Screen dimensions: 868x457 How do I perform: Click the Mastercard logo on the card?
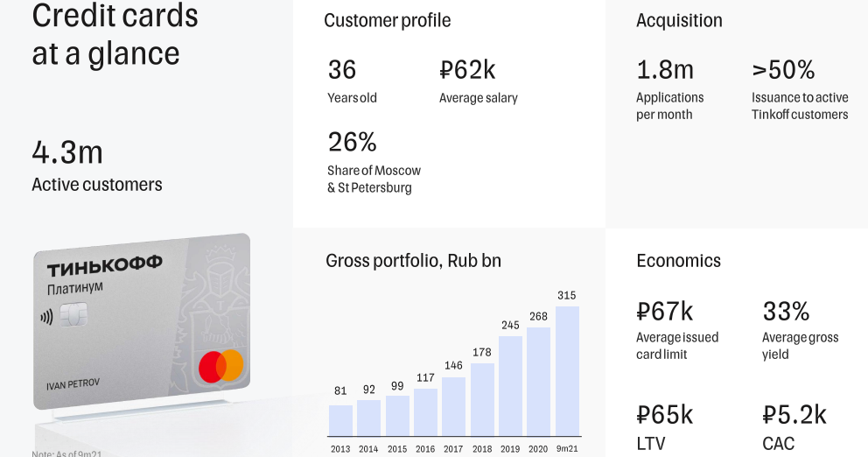pyautogui.click(x=220, y=366)
